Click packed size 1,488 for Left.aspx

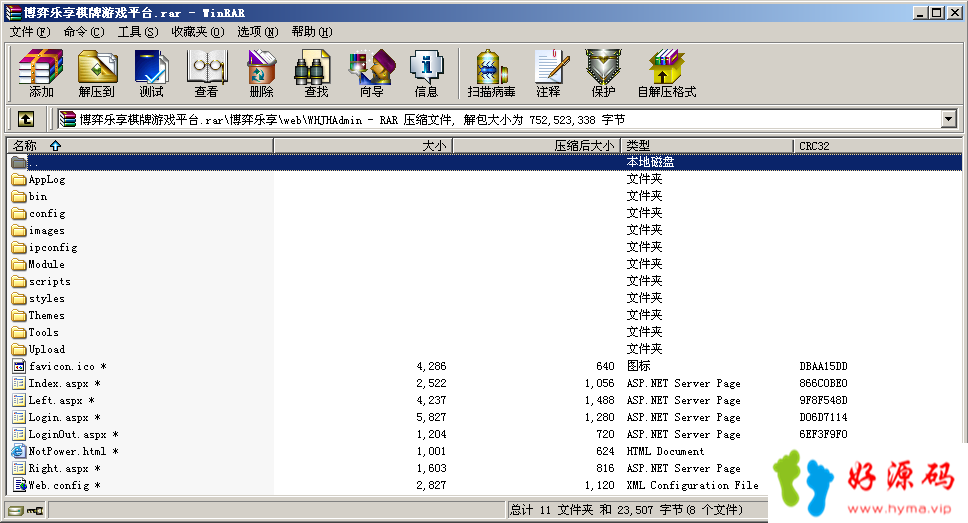(599, 400)
